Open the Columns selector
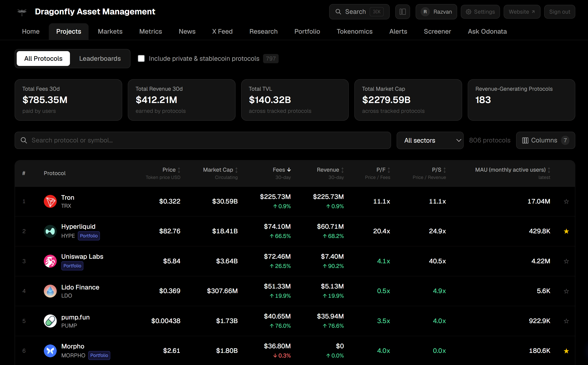The width and height of the screenshot is (588, 365). 545,140
